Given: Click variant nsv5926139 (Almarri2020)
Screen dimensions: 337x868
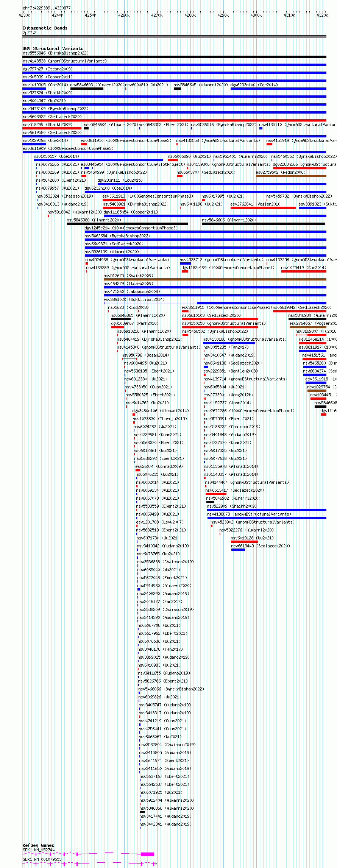Looking at the screenshot, I should click(112, 252).
